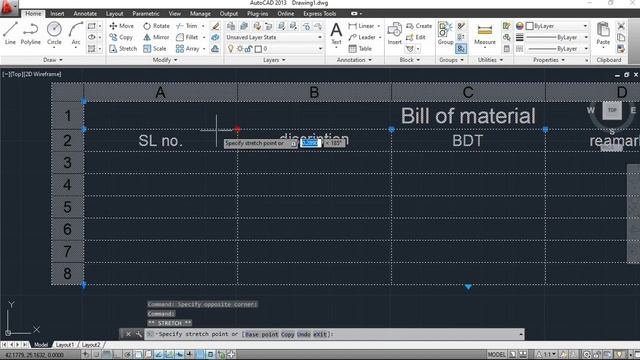Open the Layout2 tab
640x360 pixels.
coord(91,345)
